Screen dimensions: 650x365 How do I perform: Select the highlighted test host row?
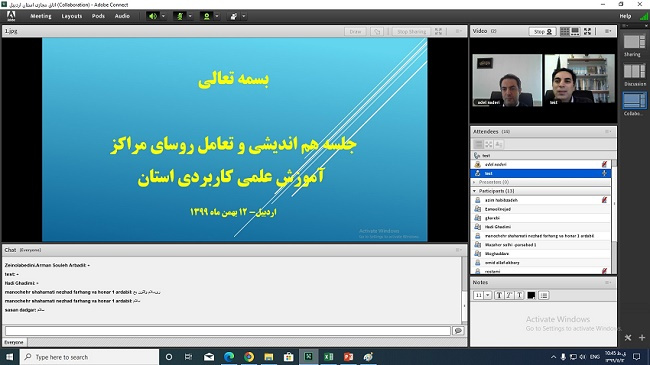(x=541, y=173)
